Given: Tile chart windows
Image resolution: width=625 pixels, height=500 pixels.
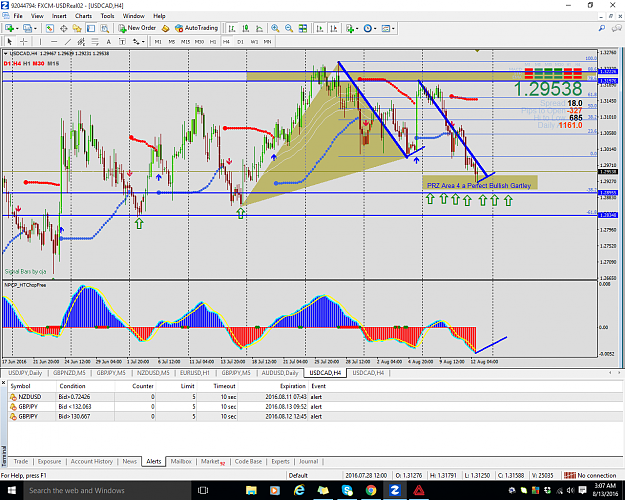Looking at the screenshot, I should [303, 28].
